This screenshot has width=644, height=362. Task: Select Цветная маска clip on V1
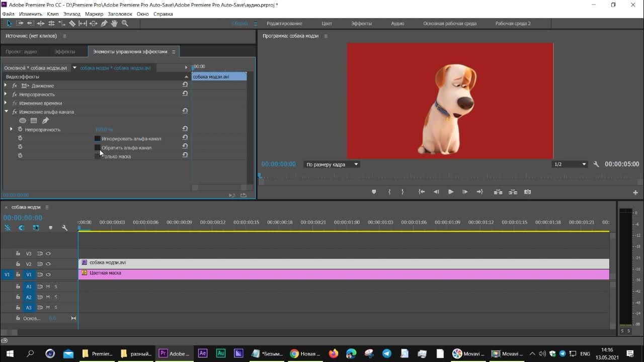344,275
